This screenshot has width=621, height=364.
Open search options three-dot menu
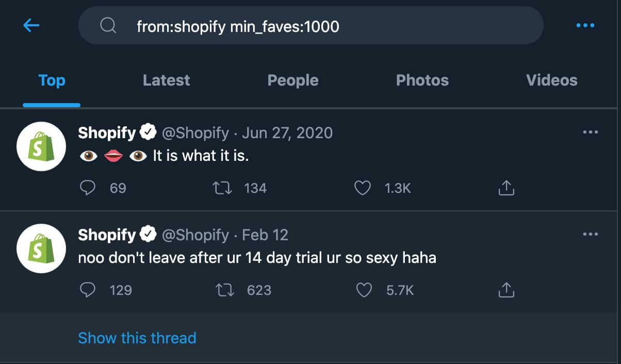pyautogui.click(x=585, y=25)
